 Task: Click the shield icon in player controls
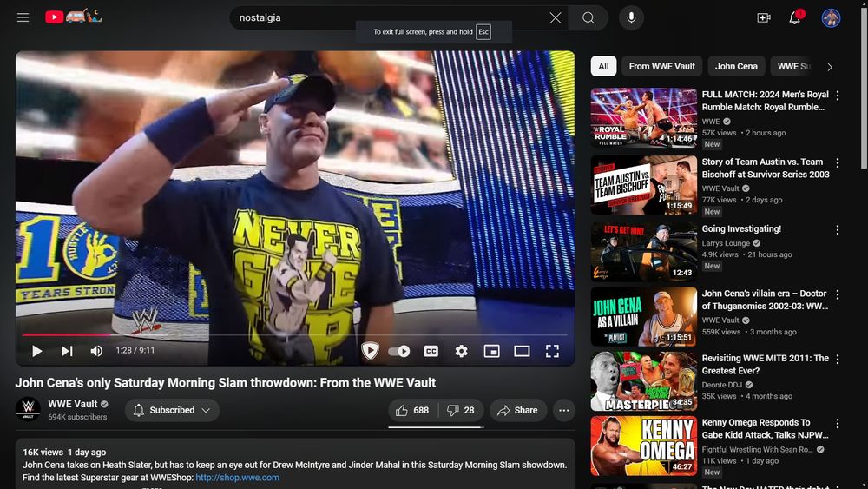click(x=370, y=351)
